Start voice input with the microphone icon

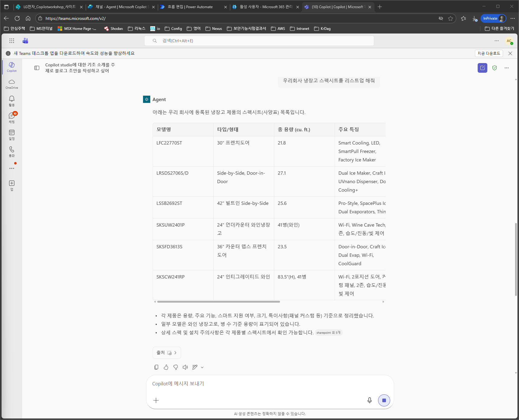(x=370, y=400)
